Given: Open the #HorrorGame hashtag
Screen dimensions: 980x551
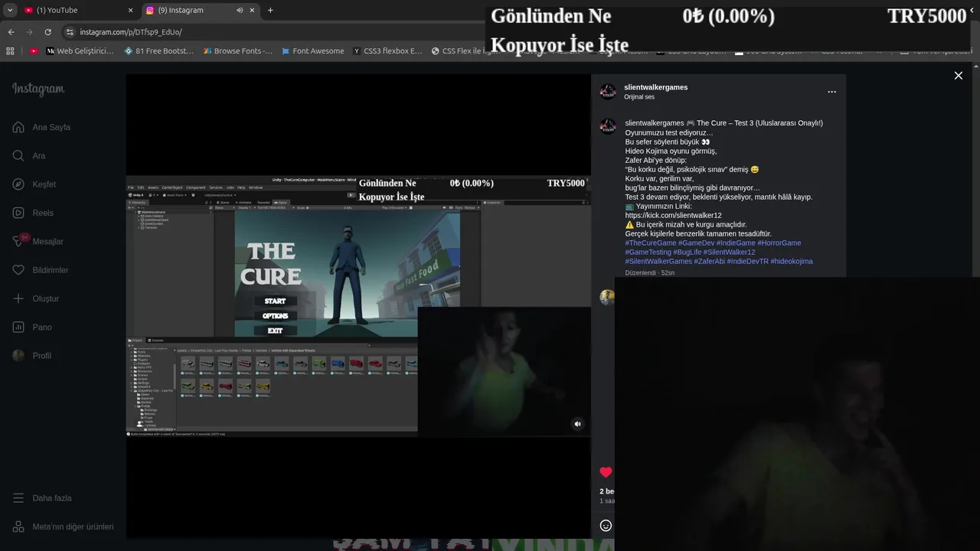Looking at the screenshot, I should coord(779,243).
